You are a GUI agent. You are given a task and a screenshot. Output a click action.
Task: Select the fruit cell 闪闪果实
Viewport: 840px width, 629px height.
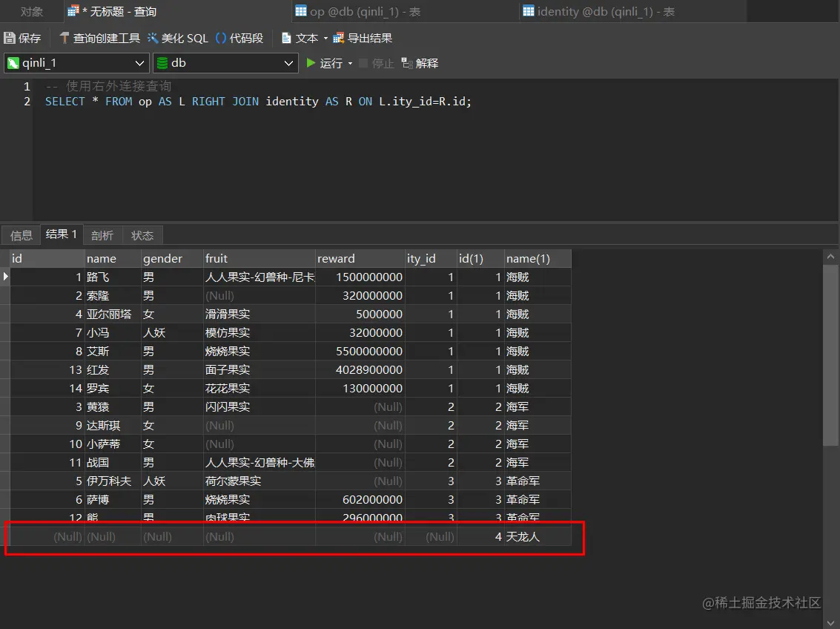click(259, 406)
